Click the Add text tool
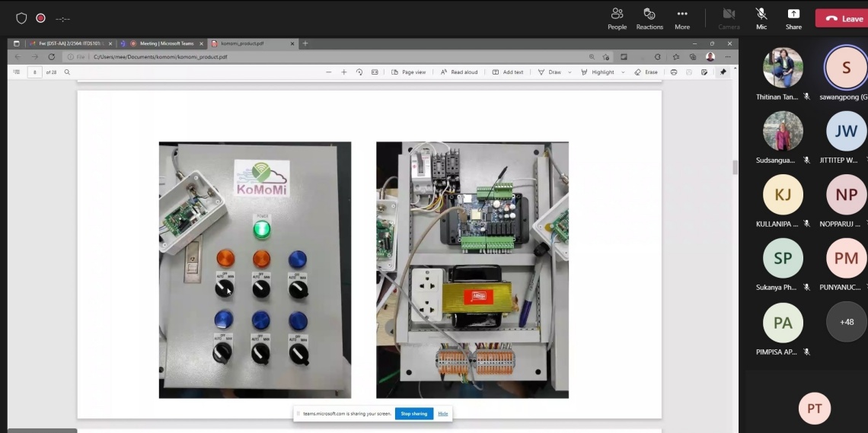The height and width of the screenshot is (433, 868). [x=507, y=72]
